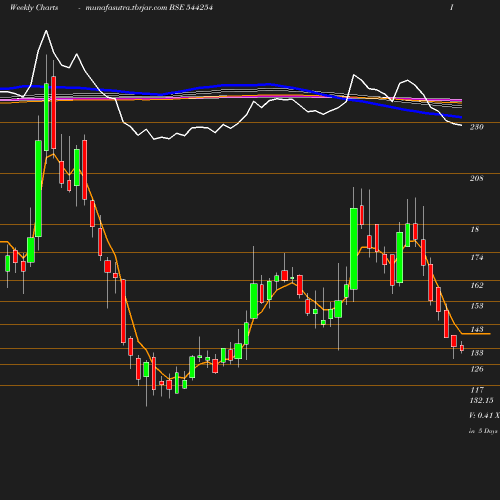Select the 143 price level label

(x=477, y=329)
